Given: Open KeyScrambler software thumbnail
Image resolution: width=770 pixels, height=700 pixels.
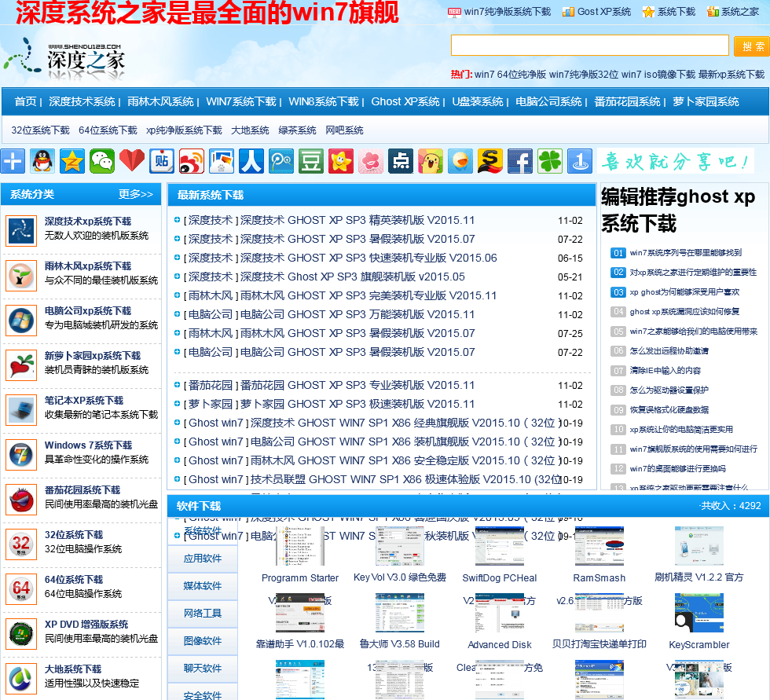Looking at the screenshot, I should (x=699, y=613).
